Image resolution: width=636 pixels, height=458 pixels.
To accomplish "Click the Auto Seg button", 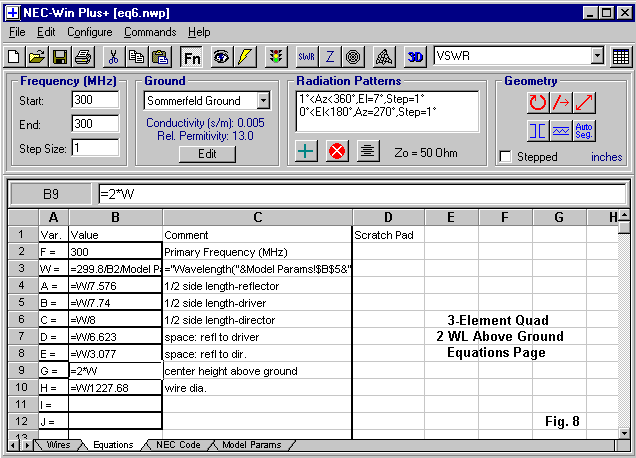I will point(585,131).
